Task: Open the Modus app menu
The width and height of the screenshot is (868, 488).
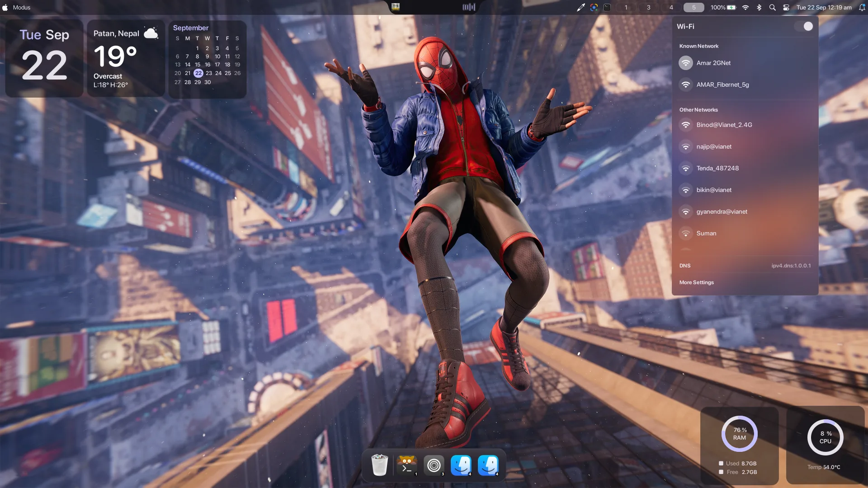Action: [22, 7]
